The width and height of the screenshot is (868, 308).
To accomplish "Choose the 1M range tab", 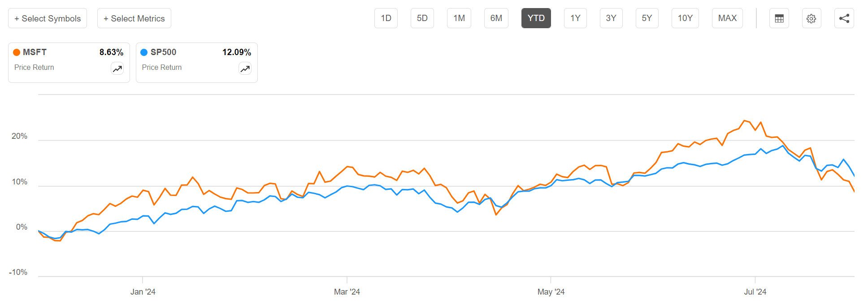I will point(459,18).
